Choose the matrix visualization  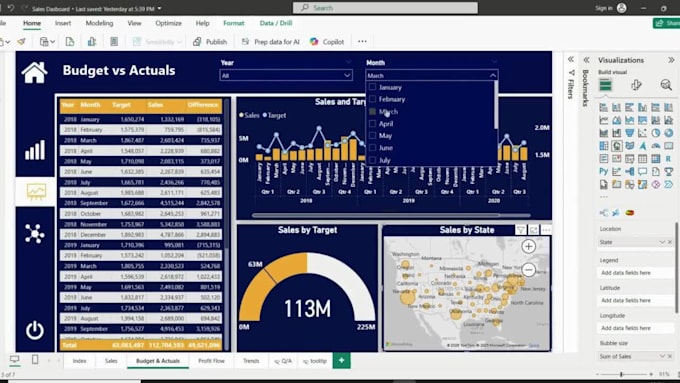coord(656,159)
